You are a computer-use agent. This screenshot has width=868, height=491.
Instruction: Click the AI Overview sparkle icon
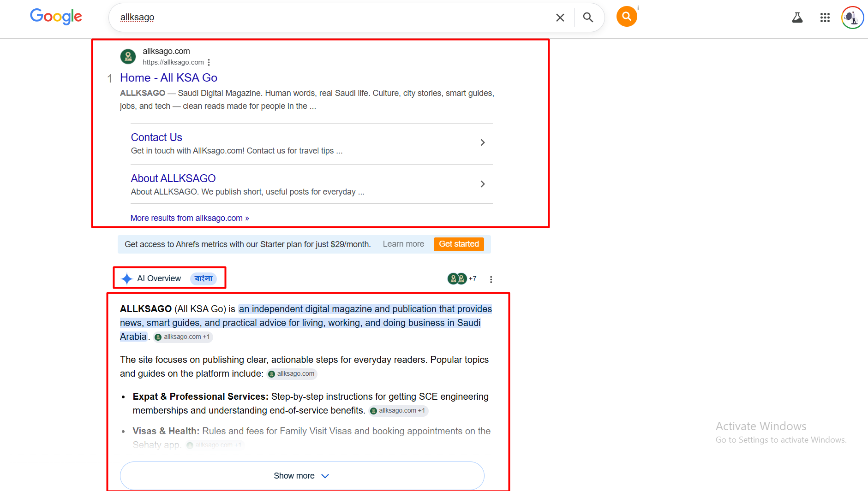[x=126, y=278]
